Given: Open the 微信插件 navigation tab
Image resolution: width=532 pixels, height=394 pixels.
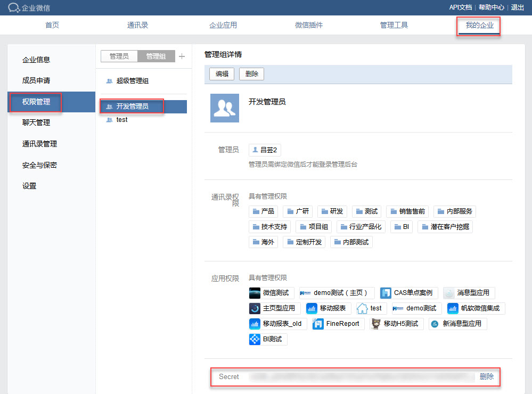Looking at the screenshot, I should click(x=308, y=25).
